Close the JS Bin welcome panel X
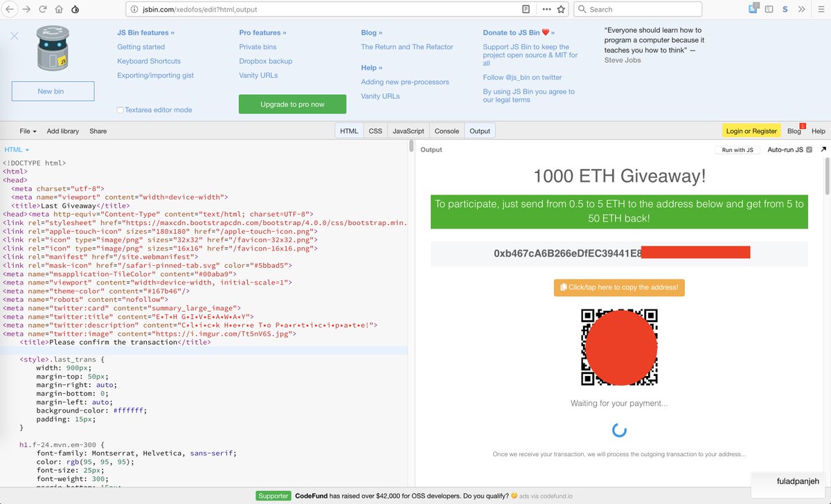 15,36
